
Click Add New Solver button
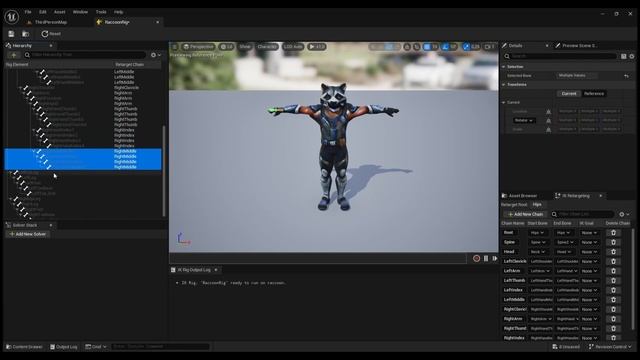click(28, 234)
